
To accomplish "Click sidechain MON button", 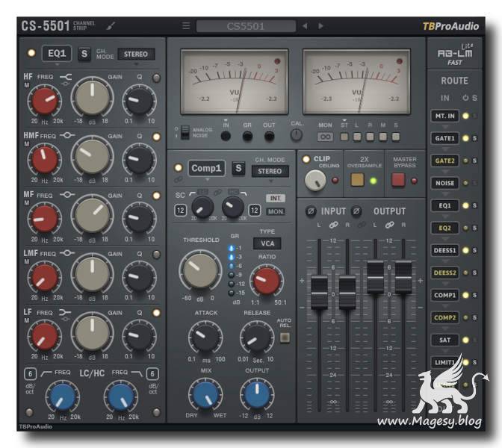I will click(276, 211).
